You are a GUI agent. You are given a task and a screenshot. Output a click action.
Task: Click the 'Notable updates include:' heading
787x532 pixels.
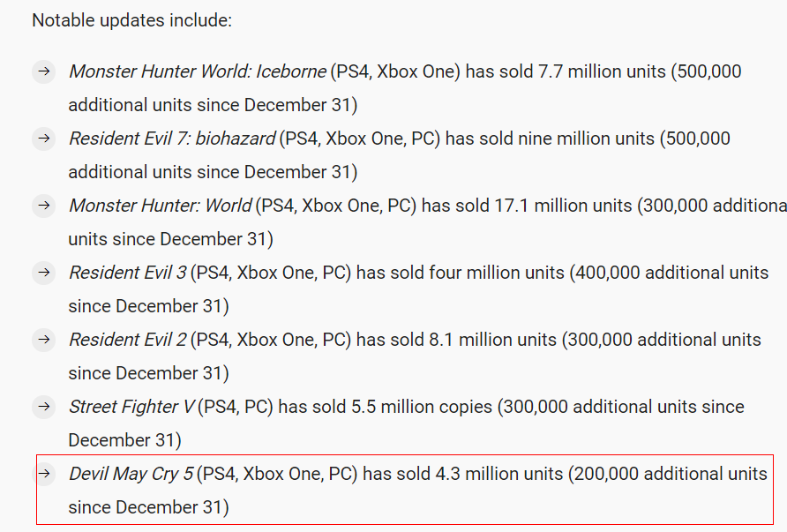(x=132, y=20)
